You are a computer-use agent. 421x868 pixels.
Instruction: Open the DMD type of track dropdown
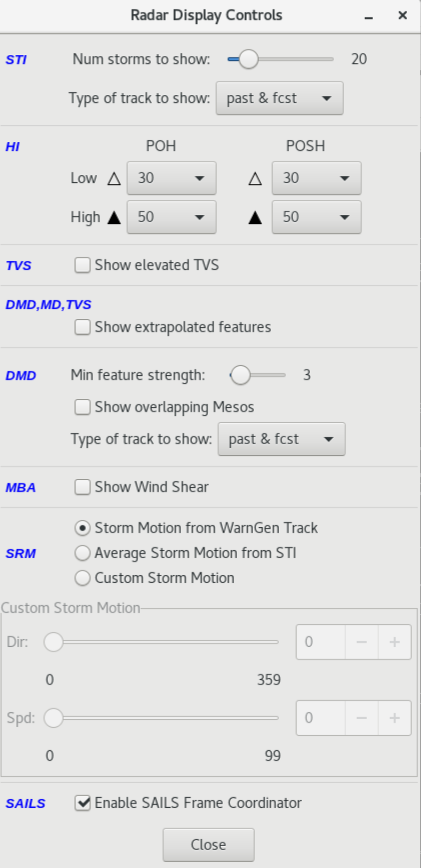pyautogui.click(x=282, y=439)
